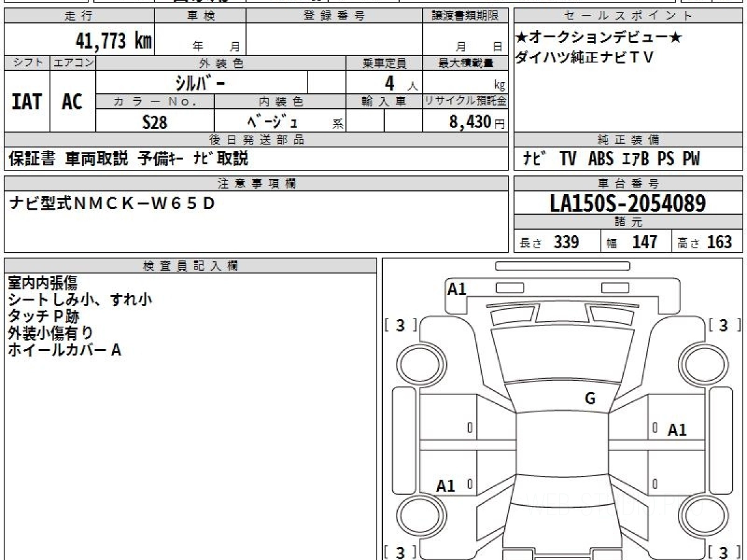Select the ナビ取説 item
The height and width of the screenshot is (560, 747).
click(x=220, y=159)
